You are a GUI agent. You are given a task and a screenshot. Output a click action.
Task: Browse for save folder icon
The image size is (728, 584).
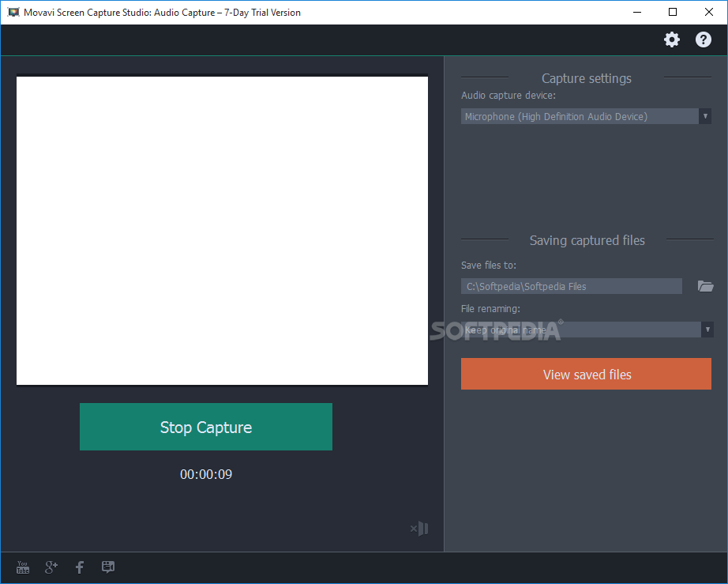pos(705,286)
